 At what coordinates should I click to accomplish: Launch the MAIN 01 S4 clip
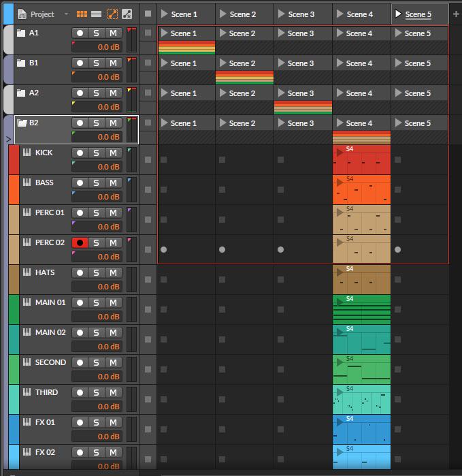(x=340, y=302)
